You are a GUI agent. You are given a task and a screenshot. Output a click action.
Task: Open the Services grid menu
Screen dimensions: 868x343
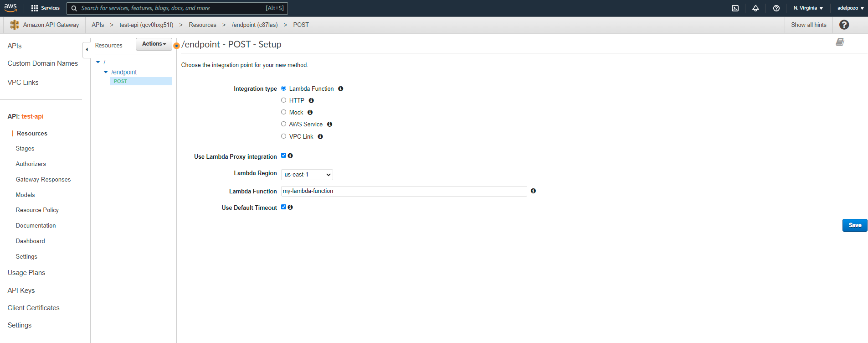tap(45, 8)
